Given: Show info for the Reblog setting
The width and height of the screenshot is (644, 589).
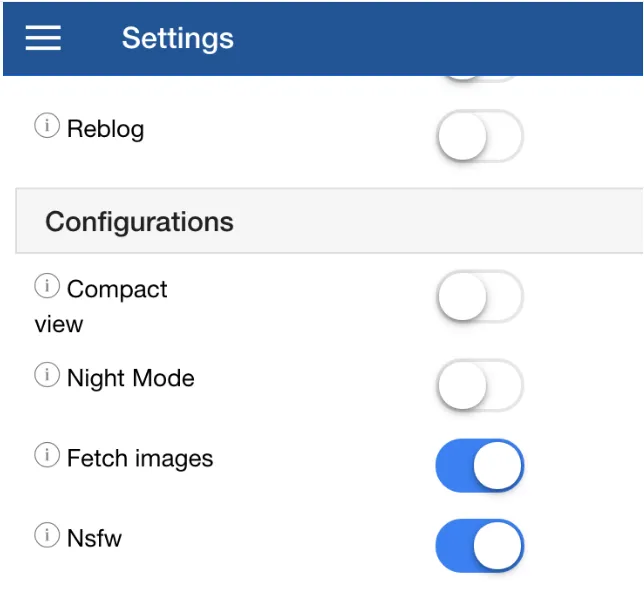Looking at the screenshot, I should pyautogui.click(x=47, y=125).
